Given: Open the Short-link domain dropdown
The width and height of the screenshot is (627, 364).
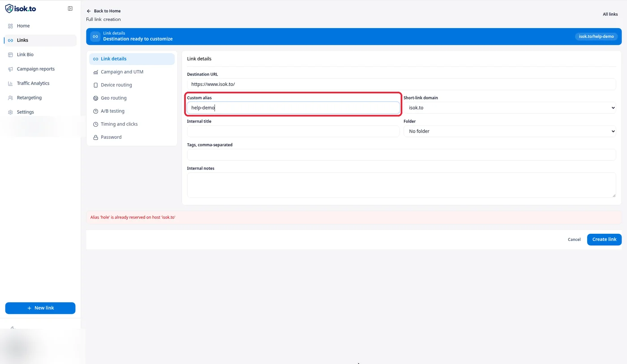Looking at the screenshot, I should (510, 107).
